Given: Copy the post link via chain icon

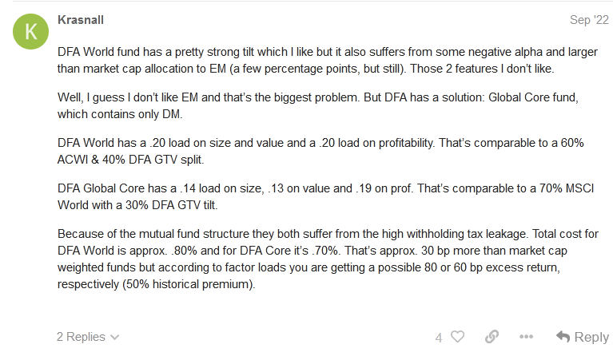Looking at the screenshot, I should point(492,336).
